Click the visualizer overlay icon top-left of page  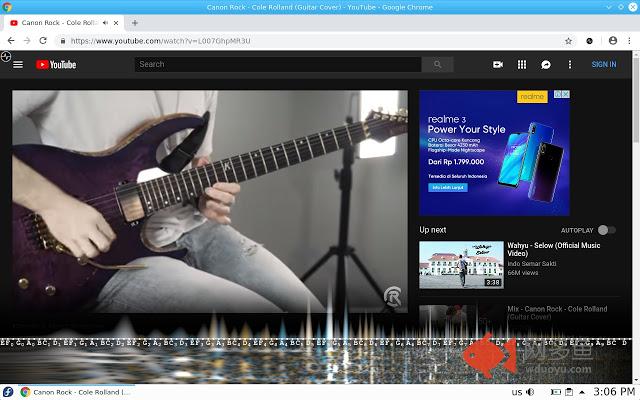6,56
